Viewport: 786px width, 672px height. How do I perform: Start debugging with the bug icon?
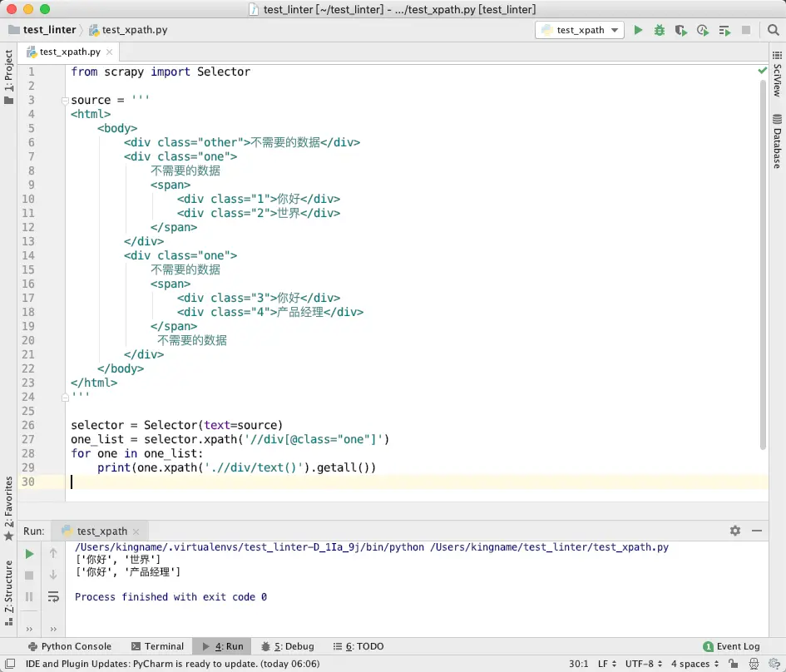[660, 30]
